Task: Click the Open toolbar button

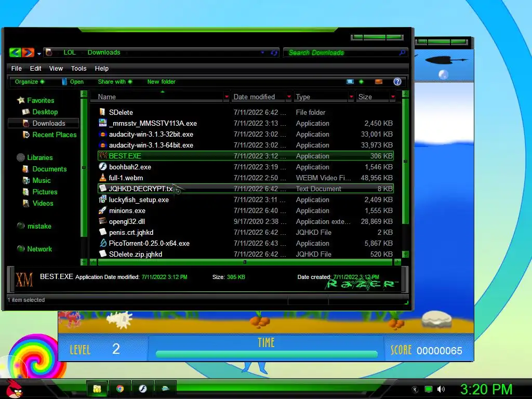Action: tap(73, 82)
